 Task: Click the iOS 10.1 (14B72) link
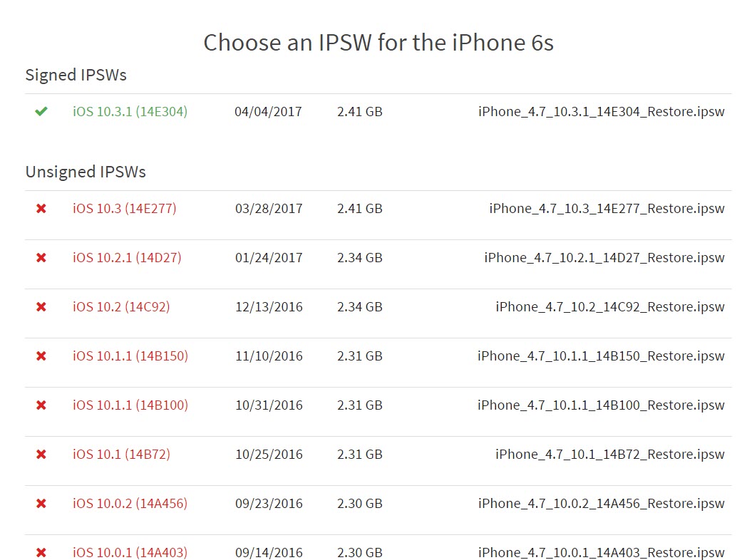121,455
